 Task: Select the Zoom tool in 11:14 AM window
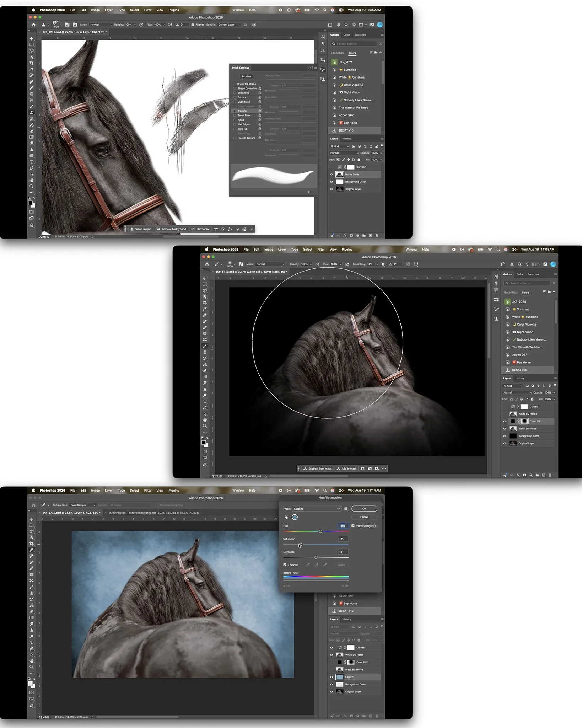pyautogui.click(x=32, y=667)
